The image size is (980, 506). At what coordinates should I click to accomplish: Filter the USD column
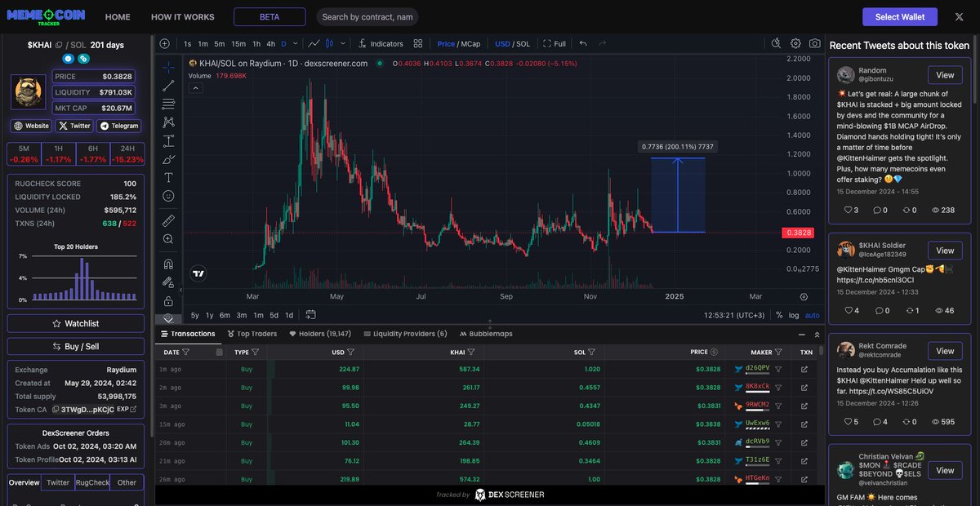click(x=351, y=353)
